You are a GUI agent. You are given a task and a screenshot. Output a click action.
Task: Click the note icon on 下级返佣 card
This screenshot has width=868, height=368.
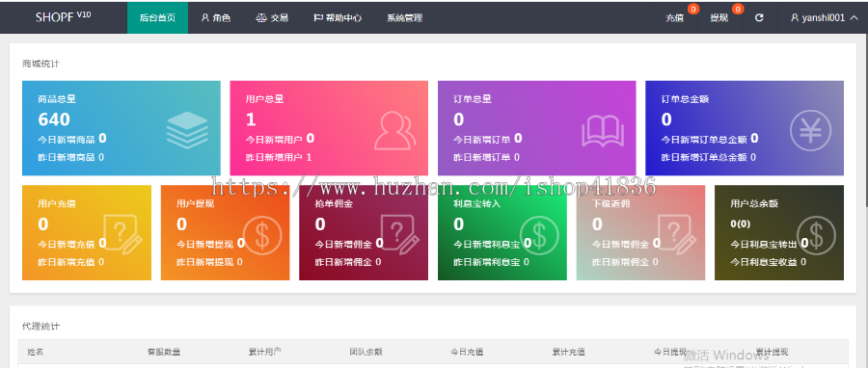[x=677, y=234]
